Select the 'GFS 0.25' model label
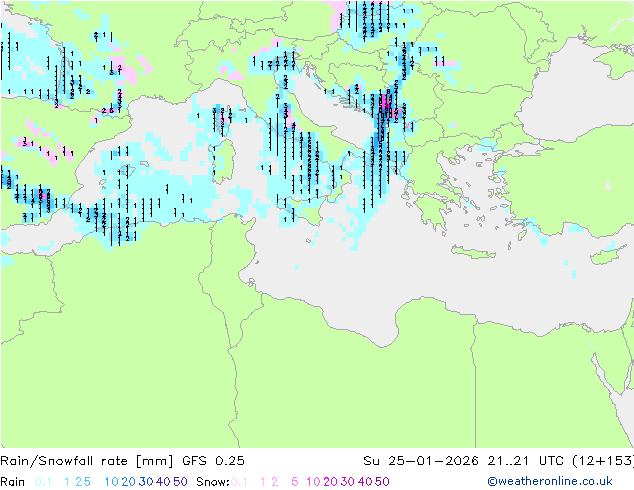Viewport: 634px width, 490px height. pos(213,461)
